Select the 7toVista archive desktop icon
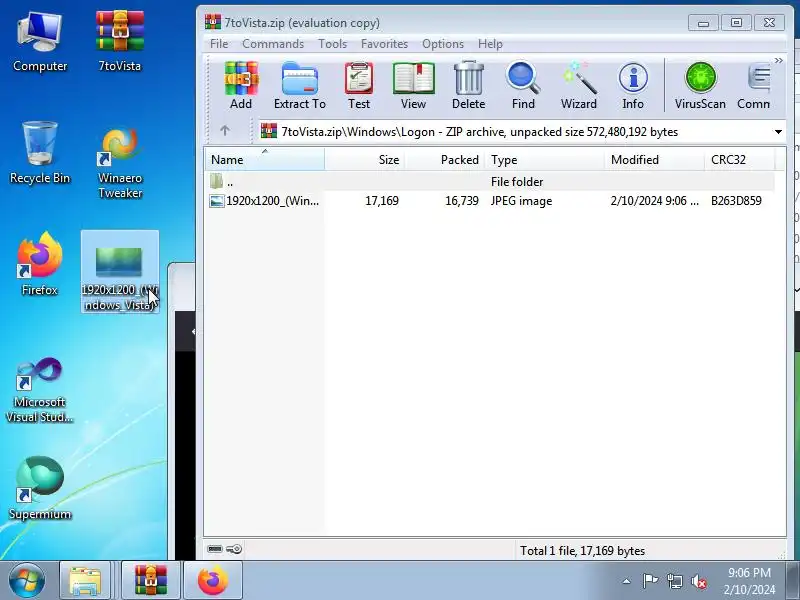The width and height of the screenshot is (800, 600). (x=120, y=42)
